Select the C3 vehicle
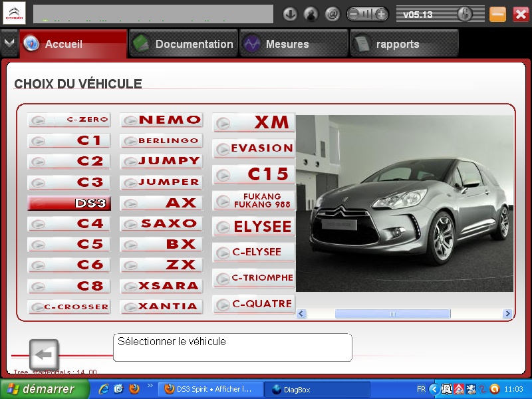The image size is (532, 399). [x=69, y=182]
